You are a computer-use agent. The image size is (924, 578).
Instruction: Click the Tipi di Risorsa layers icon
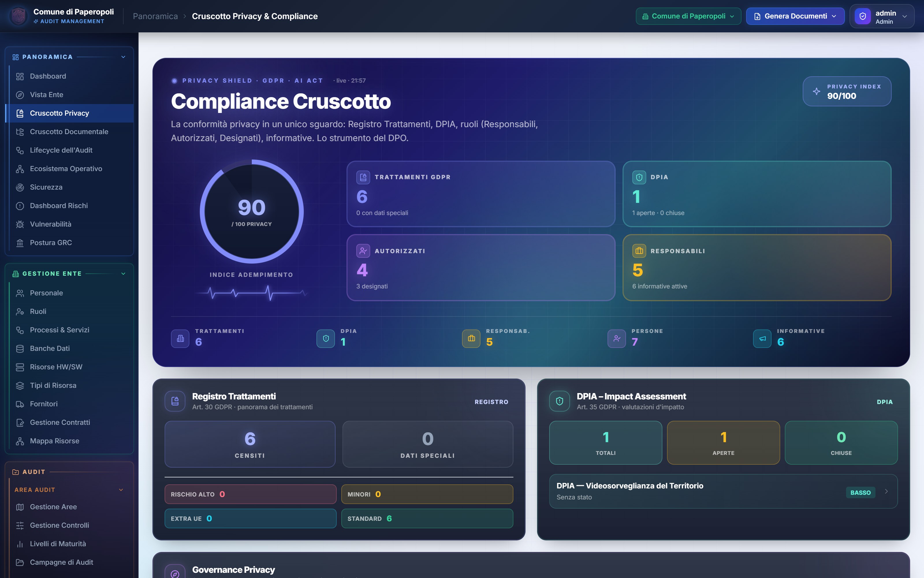(20, 386)
